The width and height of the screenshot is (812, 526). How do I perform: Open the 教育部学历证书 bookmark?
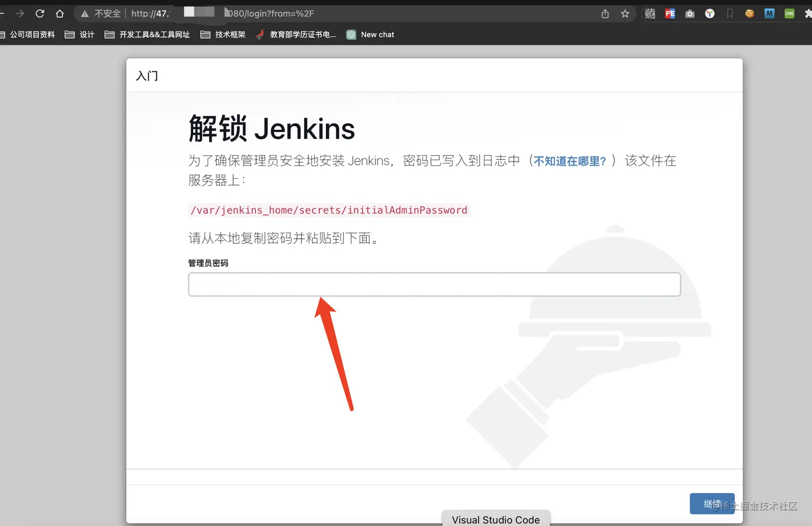tap(296, 34)
